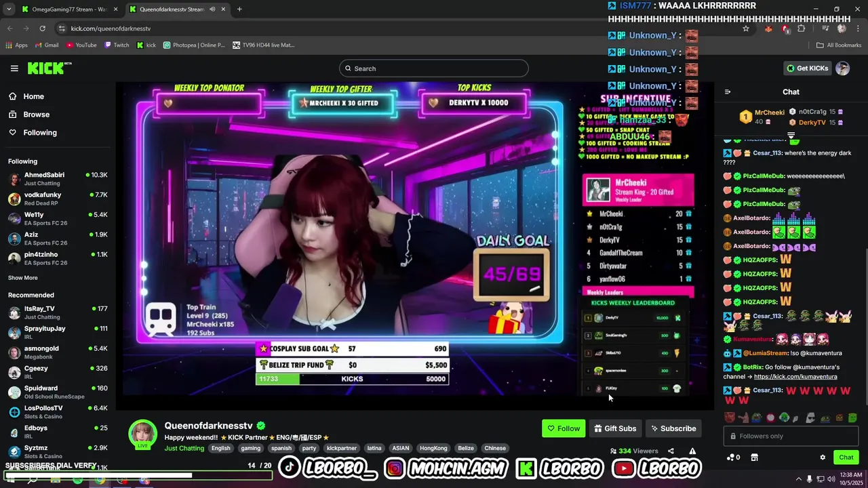Screen dimensions: 868x488
Task: Share the stream using the share icon
Action: 671,451
